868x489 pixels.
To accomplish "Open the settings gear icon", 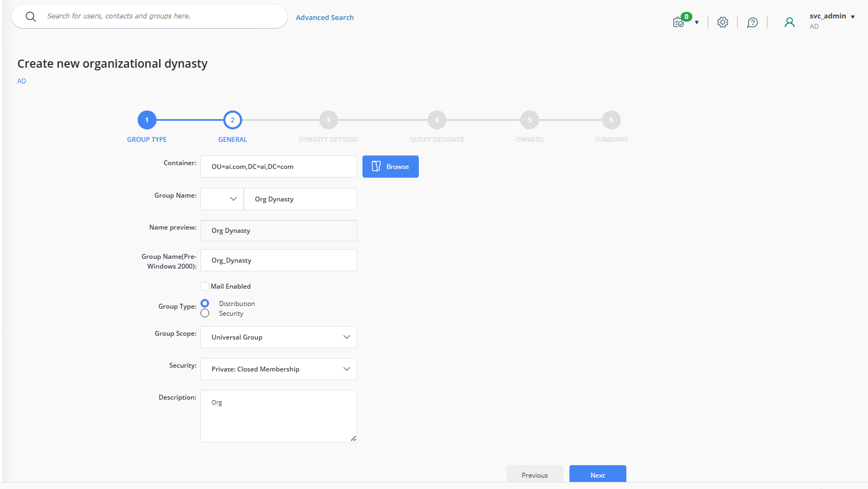I will click(722, 22).
